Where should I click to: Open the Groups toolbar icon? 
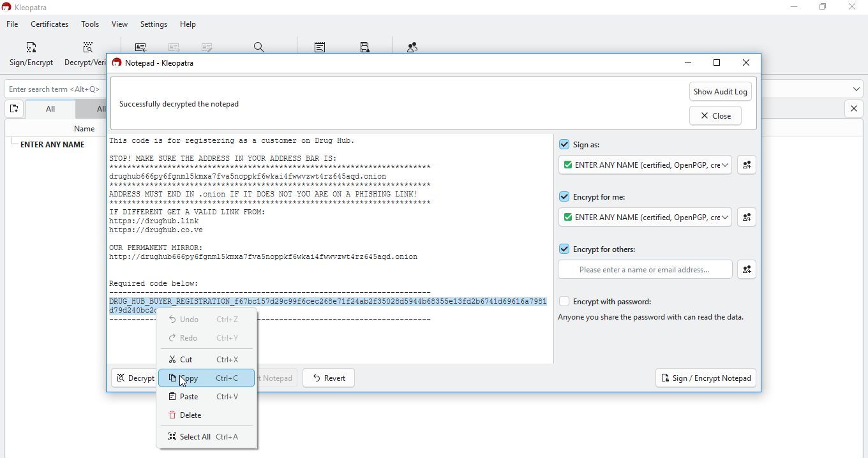click(412, 47)
